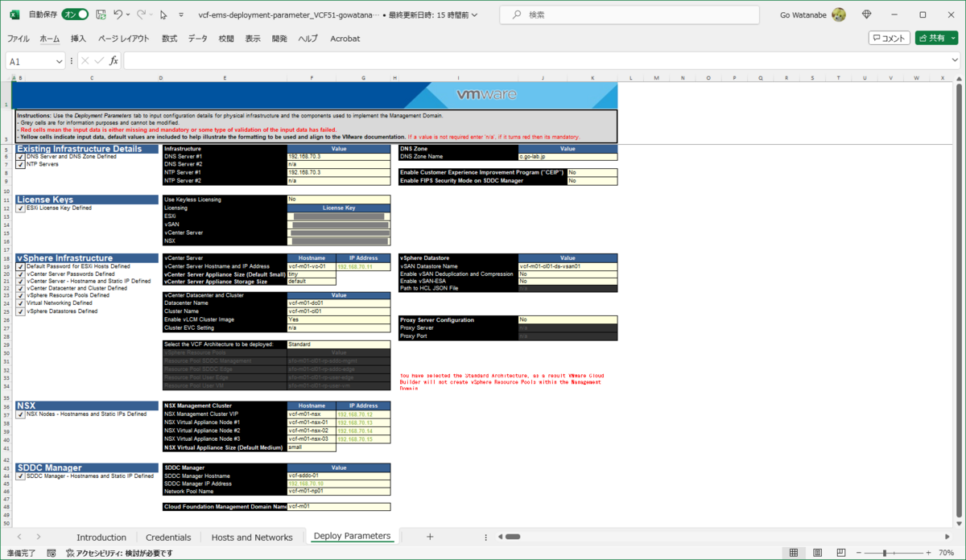Screen dimensions: 966x560
Task: Toggle Virtual Networking Defined checkbox
Action: (20, 303)
